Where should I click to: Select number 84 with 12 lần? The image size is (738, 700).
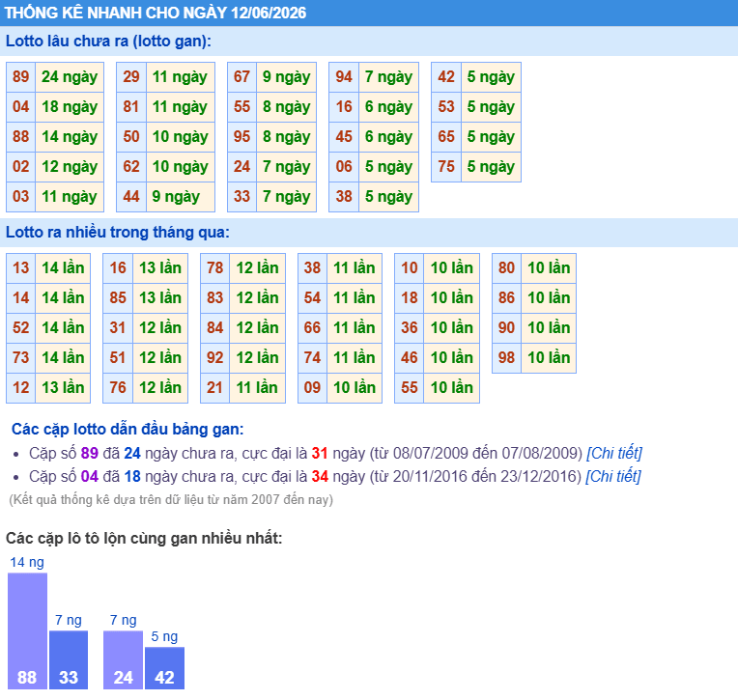(x=215, y=328)
